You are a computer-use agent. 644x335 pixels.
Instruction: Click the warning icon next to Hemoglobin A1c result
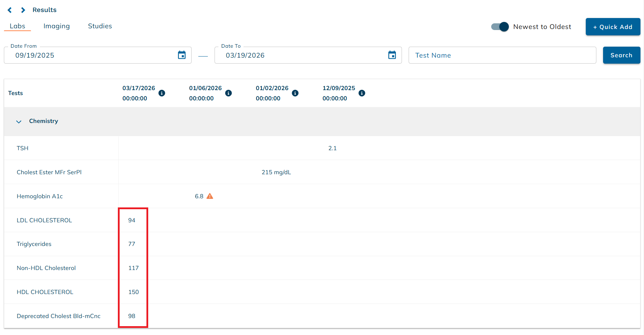pos(210,196)
